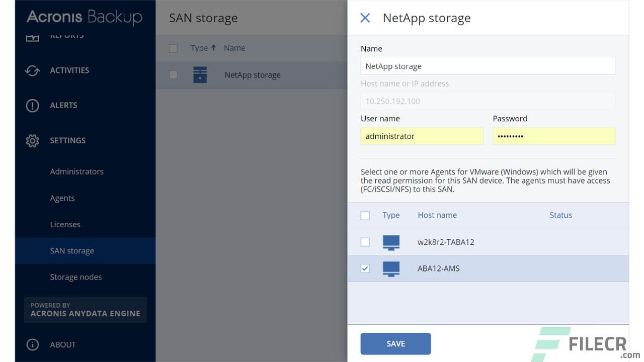Sort agents by Host name column

pyautogui.click(x=437, y=215)
